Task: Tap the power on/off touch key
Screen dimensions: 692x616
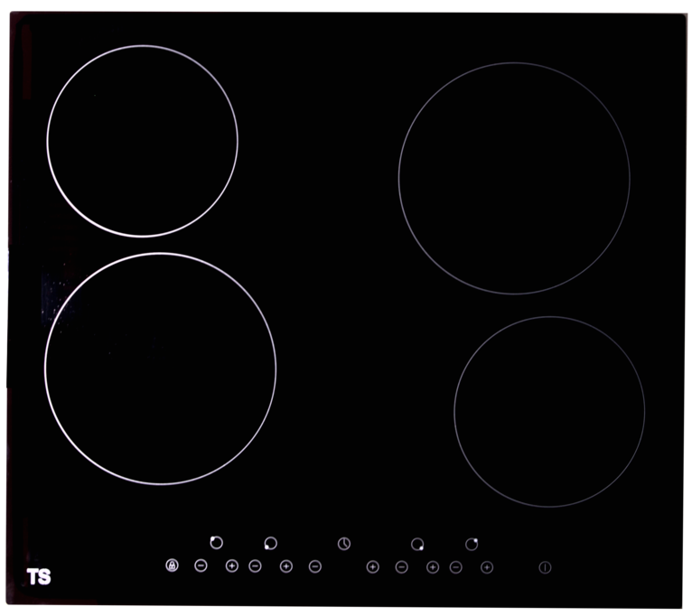Action: pos(545,567)
